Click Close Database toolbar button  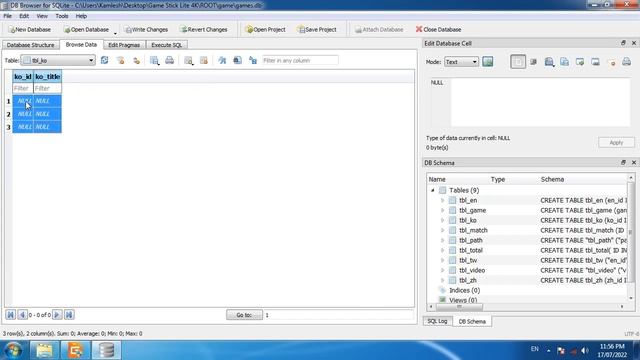tap(438, 29)
